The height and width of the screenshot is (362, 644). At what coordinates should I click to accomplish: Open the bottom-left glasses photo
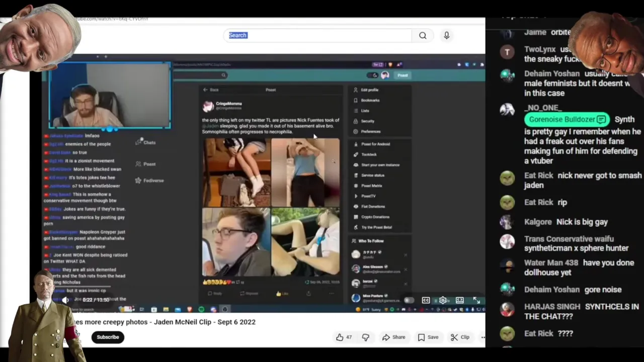coord(236,242)
